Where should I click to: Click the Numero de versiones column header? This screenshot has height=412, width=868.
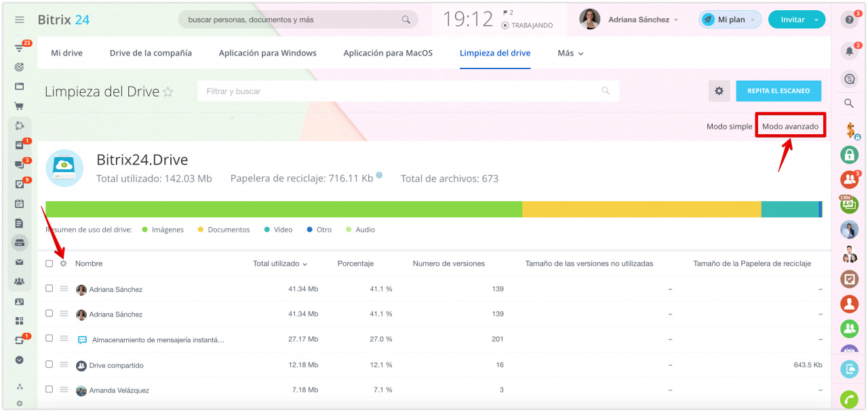(x=449, y=264)
